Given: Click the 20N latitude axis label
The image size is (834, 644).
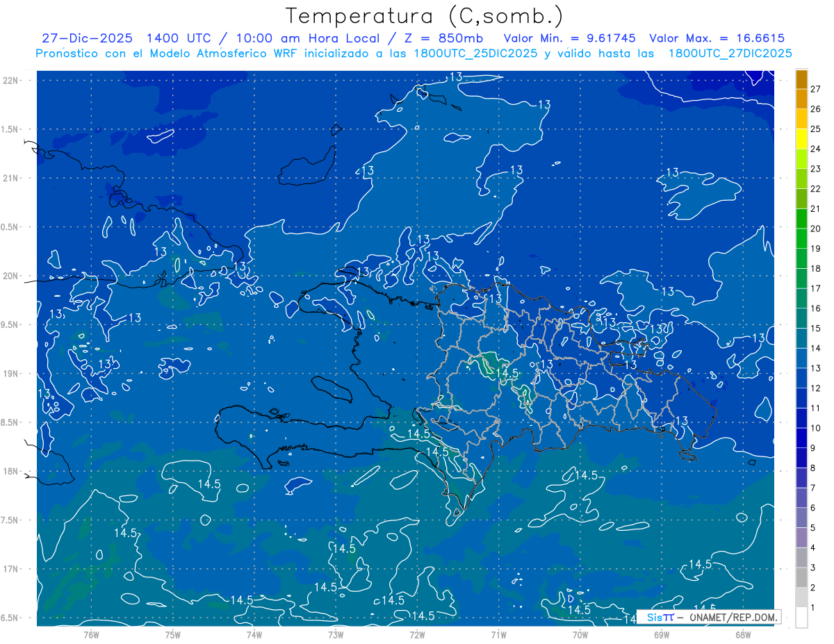Looking at the screenshot, I should click(10, 276).
